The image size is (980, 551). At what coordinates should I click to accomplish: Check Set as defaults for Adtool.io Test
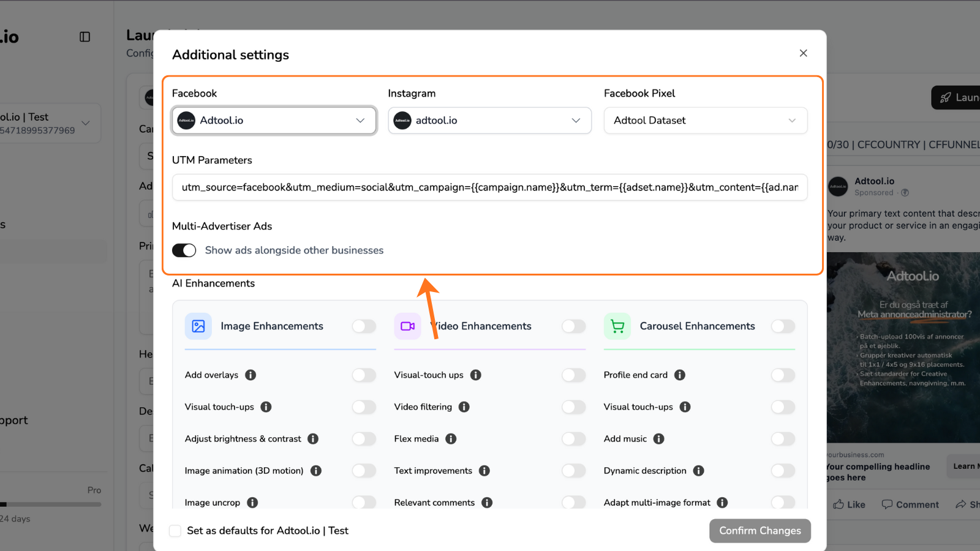175,531
